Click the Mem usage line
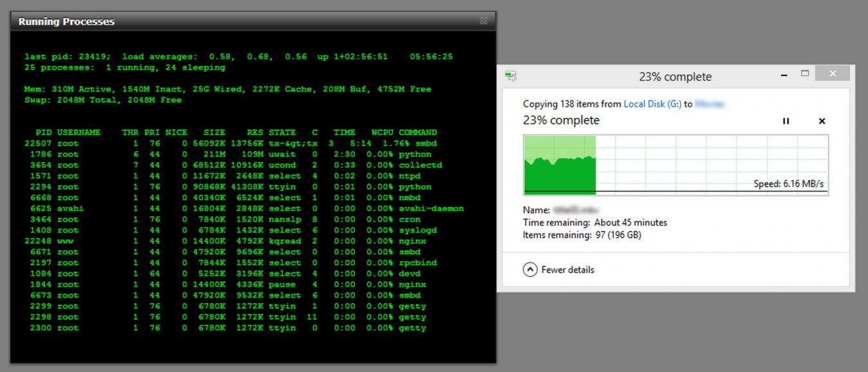 point(228,89)
